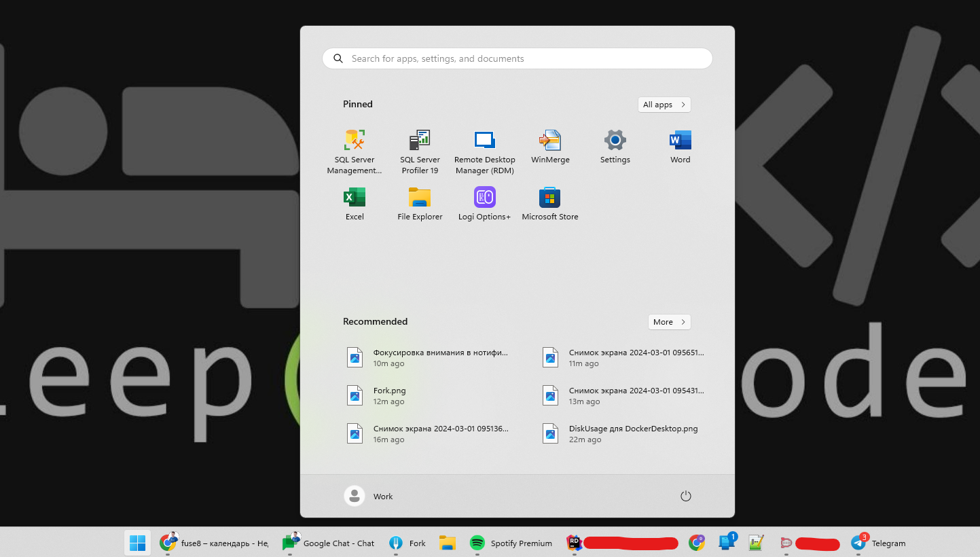The image size is (980, 557).
Task: Open Telegram from the taskbar
Action: 879,543
